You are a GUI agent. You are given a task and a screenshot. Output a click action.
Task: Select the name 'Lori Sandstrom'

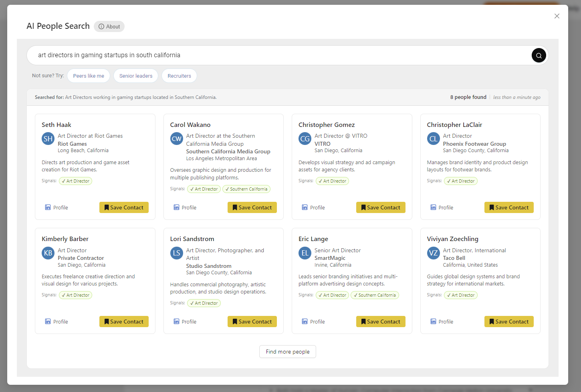point(192,239)
